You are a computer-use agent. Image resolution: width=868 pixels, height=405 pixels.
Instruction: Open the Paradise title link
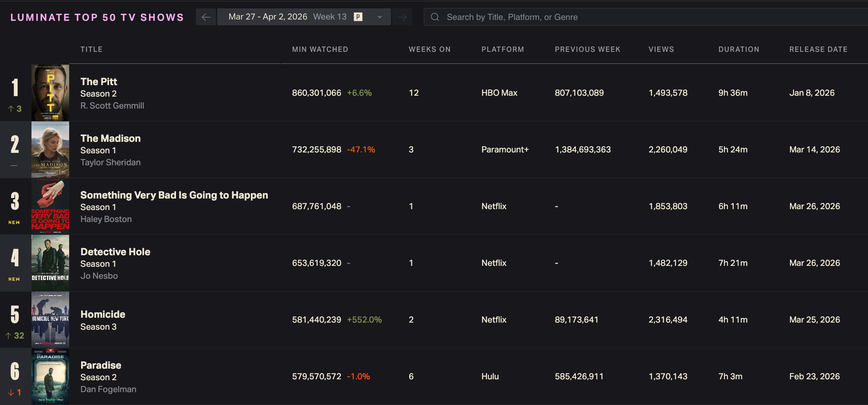pos(101,365)
